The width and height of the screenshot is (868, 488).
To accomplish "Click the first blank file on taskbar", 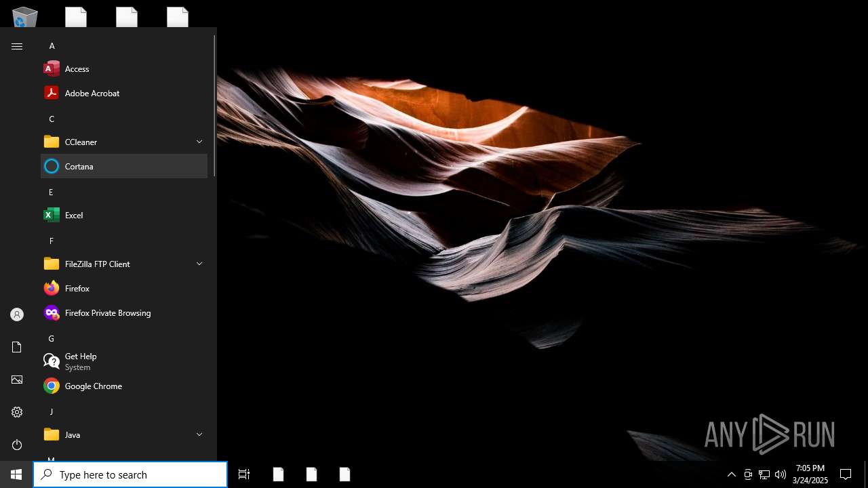I will pos(278,474).
